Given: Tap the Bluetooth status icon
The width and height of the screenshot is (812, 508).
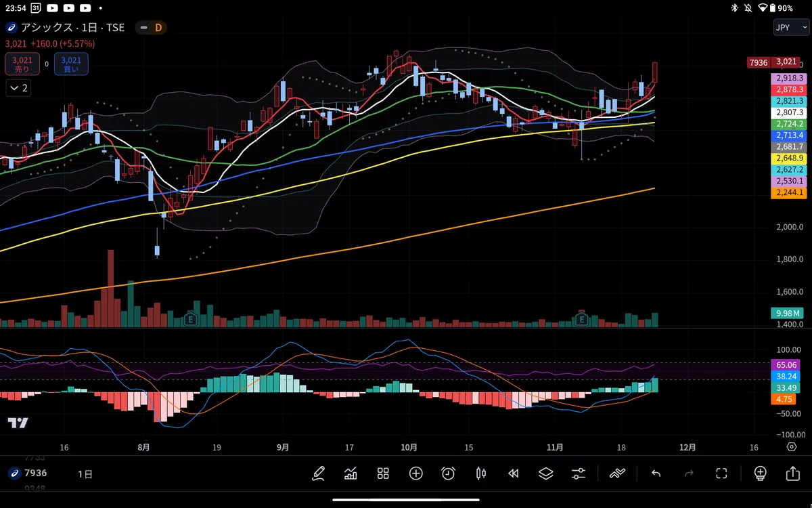Looking at the screenshot, I should tap(734, 8).
